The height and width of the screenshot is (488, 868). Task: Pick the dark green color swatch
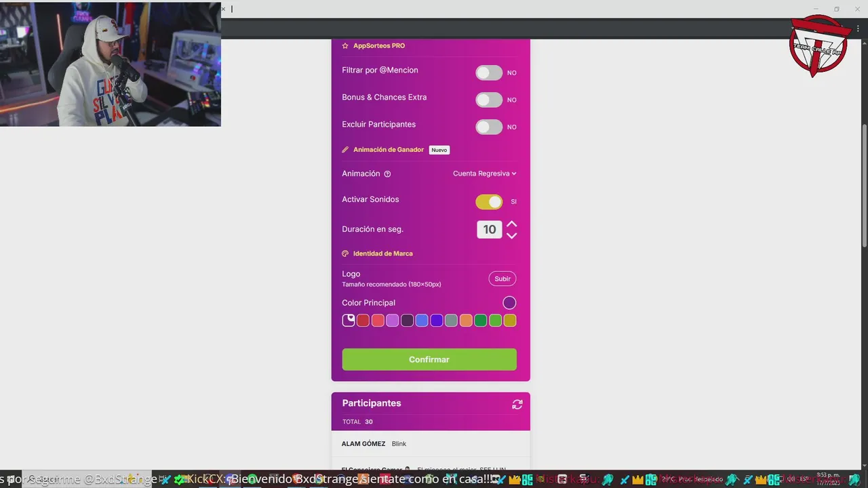tap(481, 320)
